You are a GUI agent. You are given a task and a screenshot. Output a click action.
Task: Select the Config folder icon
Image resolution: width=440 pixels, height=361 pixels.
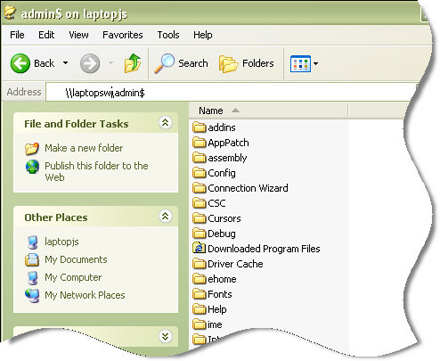coord(199,173)
